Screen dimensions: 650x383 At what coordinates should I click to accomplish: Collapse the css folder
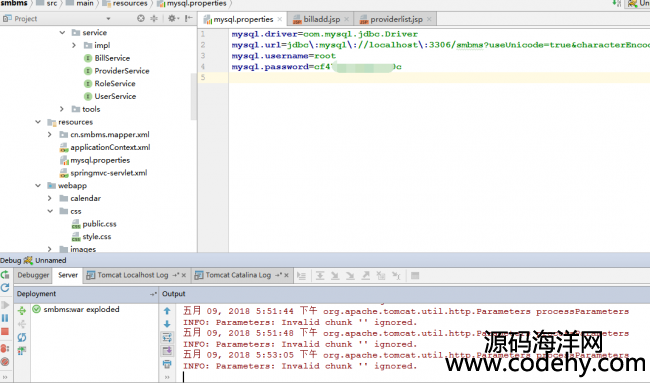click(50, 211)
